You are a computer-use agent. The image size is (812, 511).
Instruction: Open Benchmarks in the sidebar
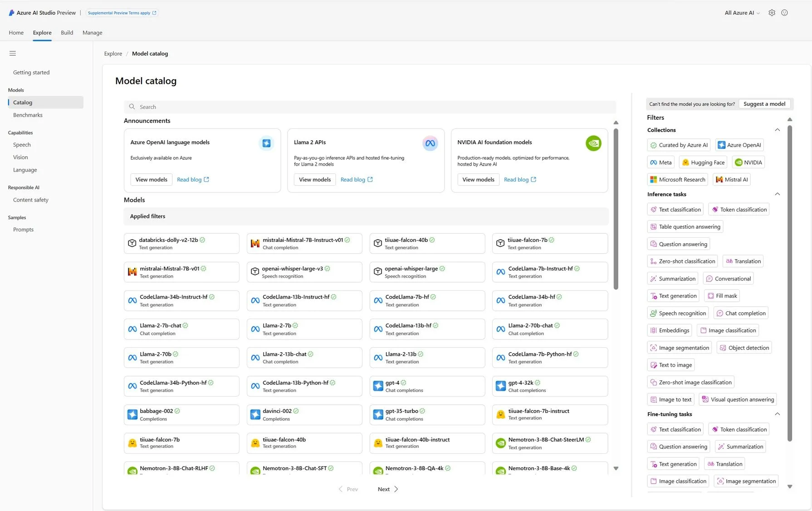(28, 115)
